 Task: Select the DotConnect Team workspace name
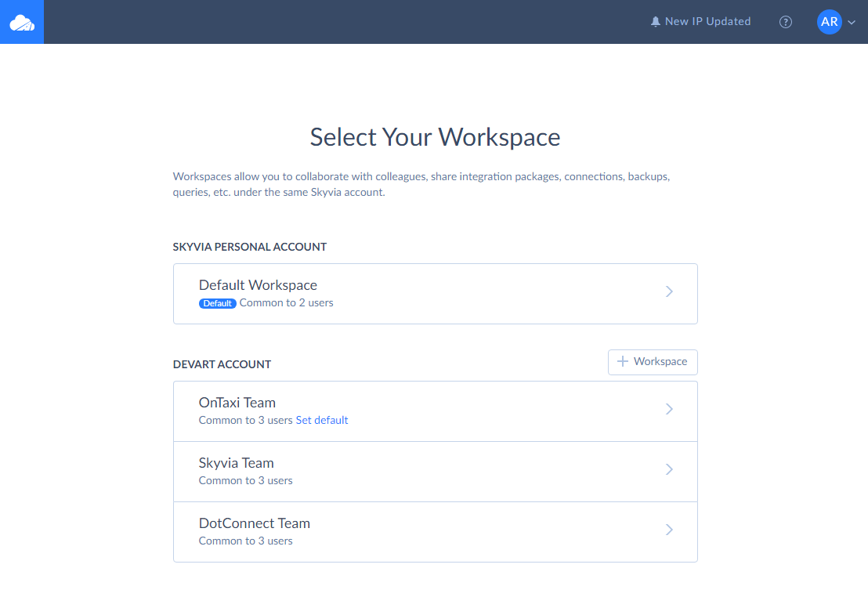[254, 523]
